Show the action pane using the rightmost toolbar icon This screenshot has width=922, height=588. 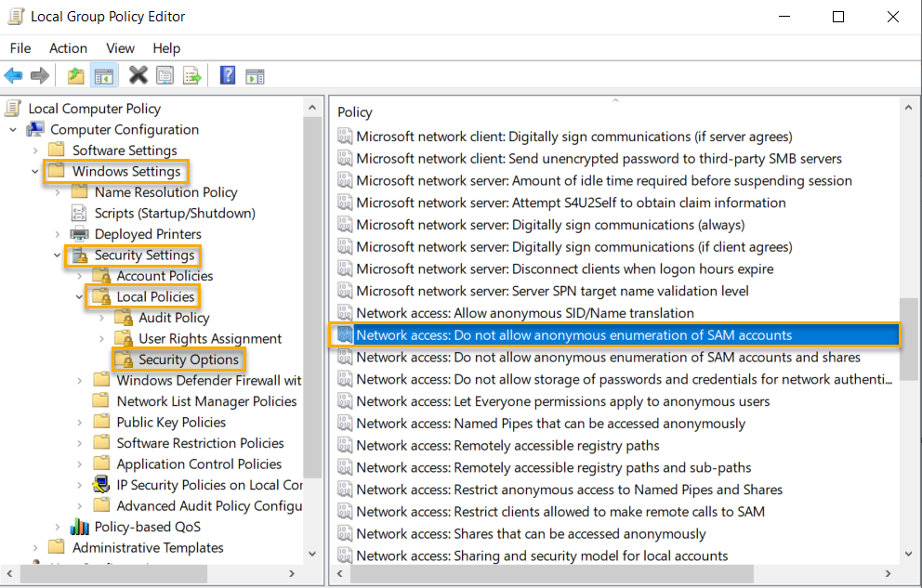point(255,75)
